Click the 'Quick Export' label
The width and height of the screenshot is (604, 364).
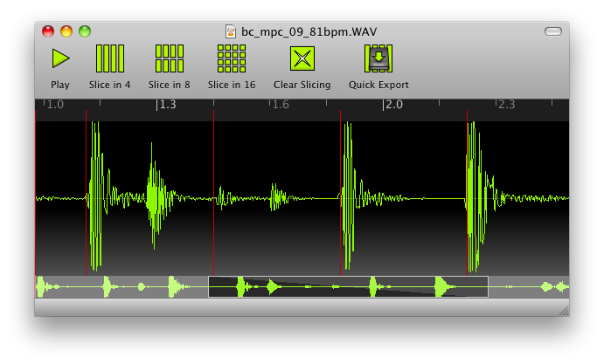[x=378, y=85]
